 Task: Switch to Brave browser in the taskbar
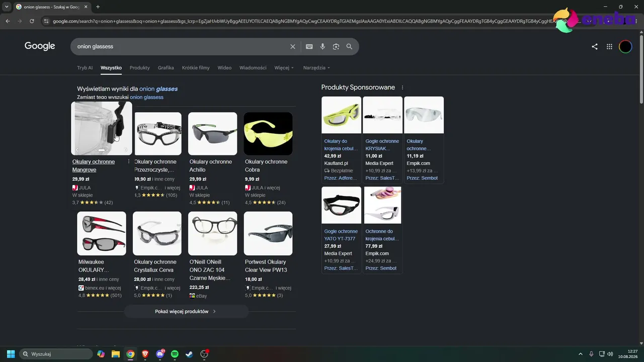tap(145, 354)
